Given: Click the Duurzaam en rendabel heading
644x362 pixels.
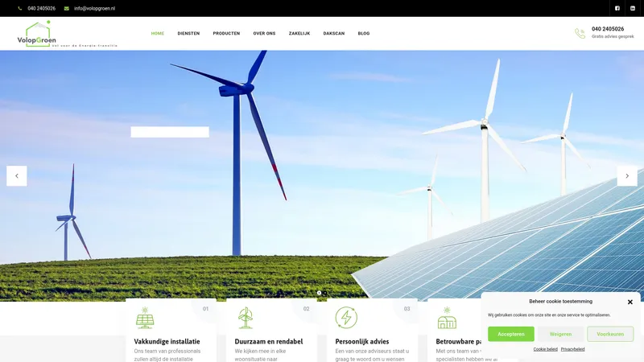Looking at the screenshot, I should coord(269,341).
